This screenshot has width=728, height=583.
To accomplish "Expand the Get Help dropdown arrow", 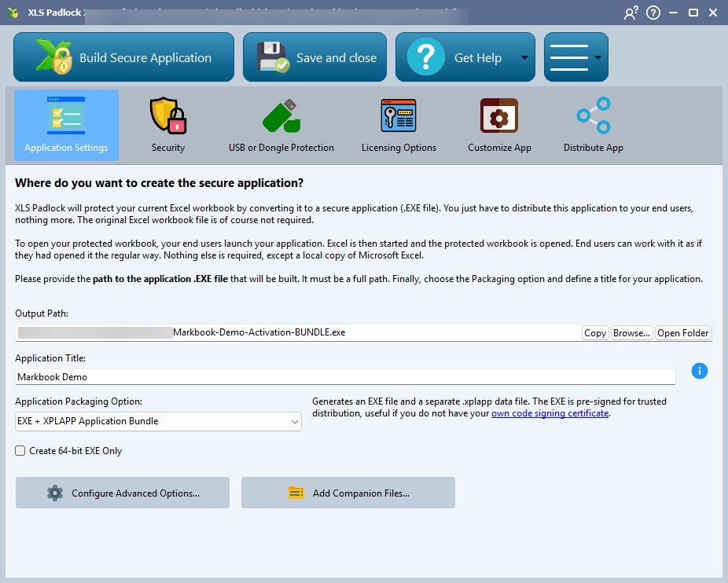I will 524,57.
